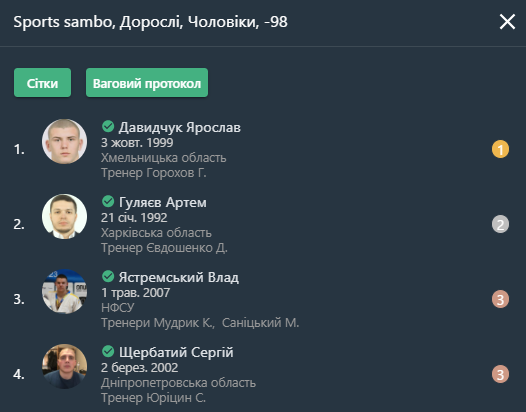Open the Сітки brackets view

tap(42, 83)
